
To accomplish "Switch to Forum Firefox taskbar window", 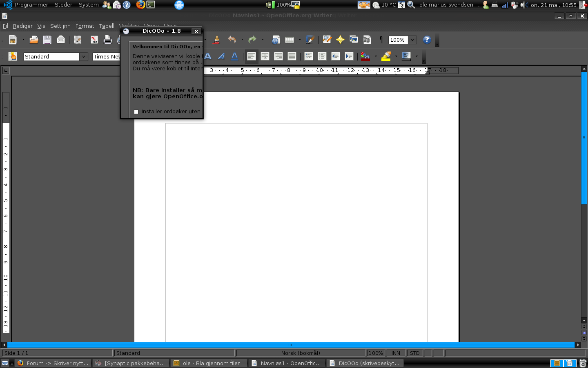I will click(53, 363).
